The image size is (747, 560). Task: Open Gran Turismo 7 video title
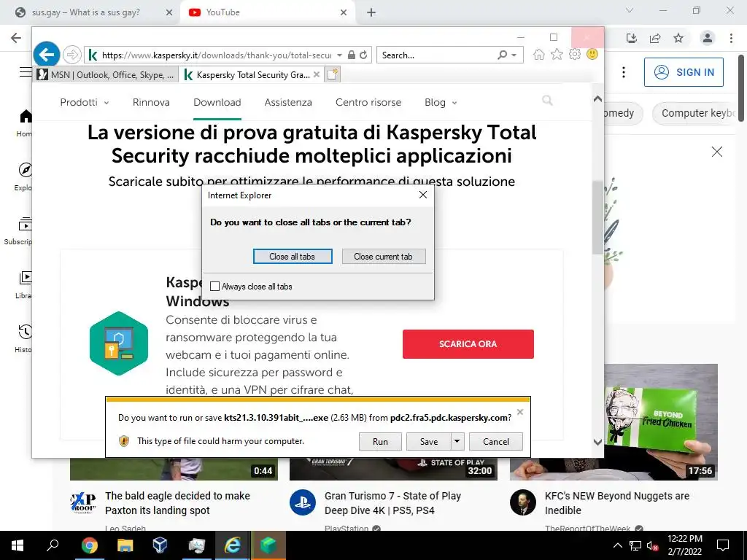pos(392,503)
